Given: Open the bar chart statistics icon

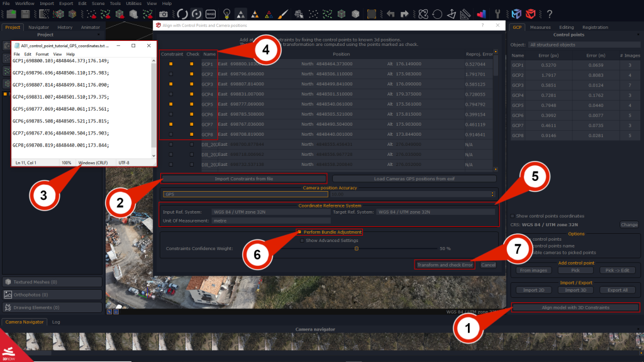Looking at the screenshot, I should pos(480,13).
